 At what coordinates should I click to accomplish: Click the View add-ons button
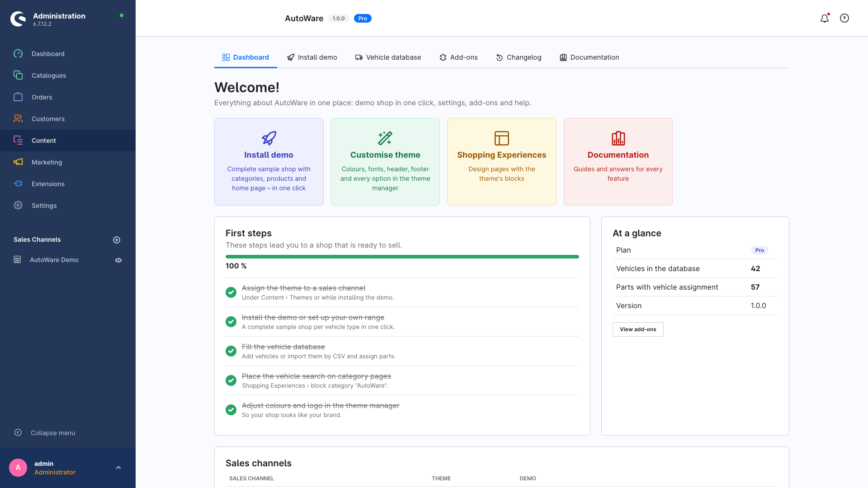click(638, 329)
